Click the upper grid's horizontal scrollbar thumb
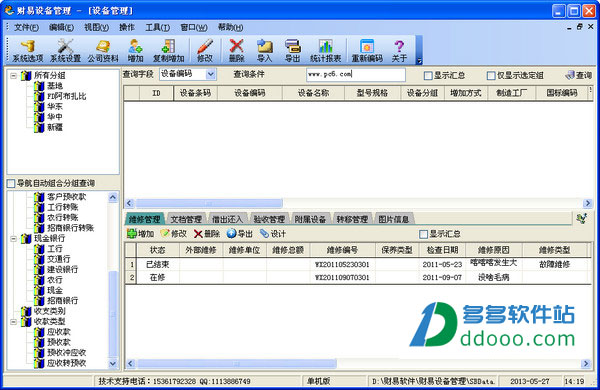The image size is (600, 390). pyautogui.click(x=209, y=203)
